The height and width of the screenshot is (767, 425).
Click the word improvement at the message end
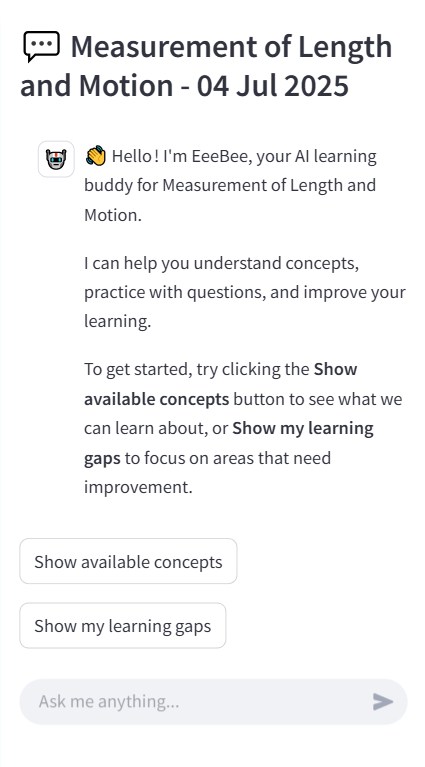point(138,487)
